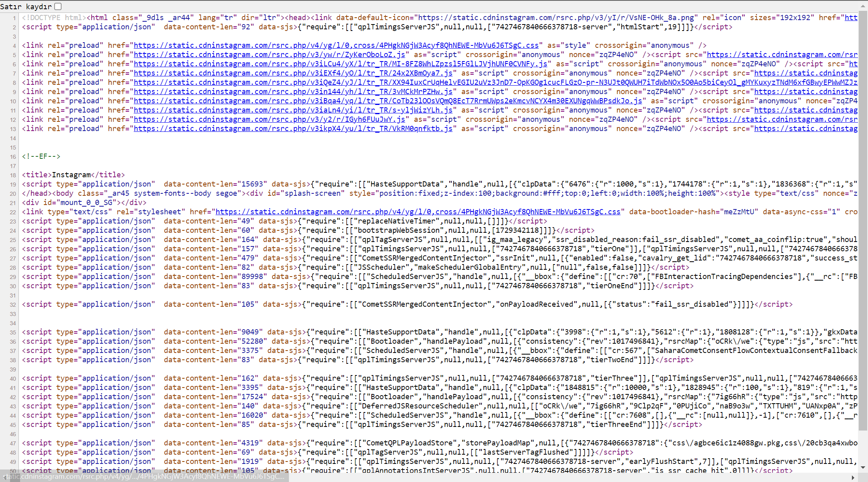Open the 3vMCkMrPZHw.js preload link
This screenshot has width=868, height=482.
point(293,92)
